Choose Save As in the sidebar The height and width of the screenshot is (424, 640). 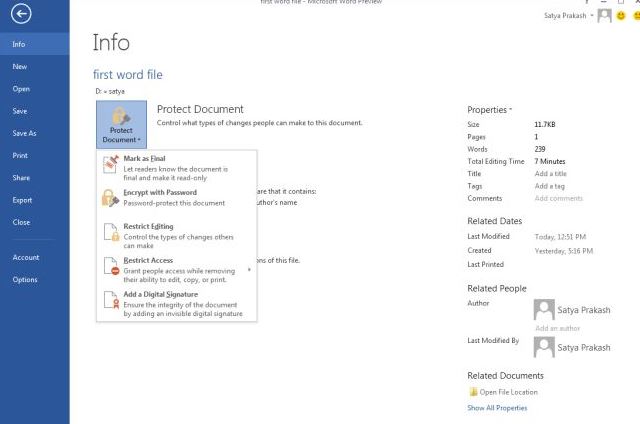pyautogui.click(x=35, y=133)
